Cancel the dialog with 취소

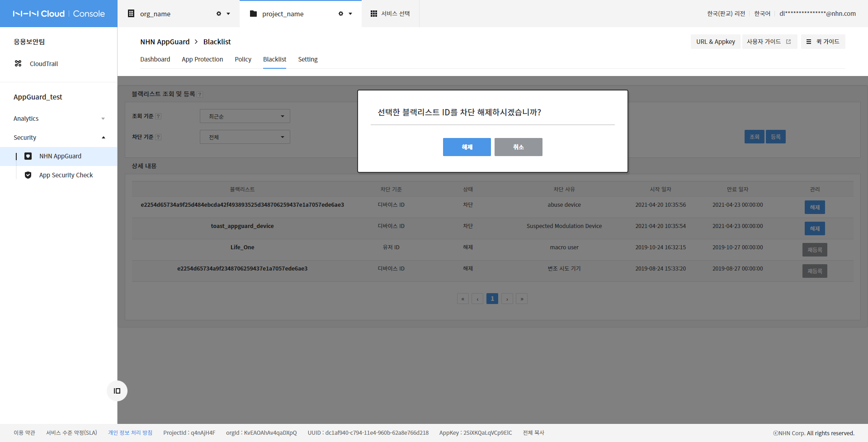click(519, 147)
